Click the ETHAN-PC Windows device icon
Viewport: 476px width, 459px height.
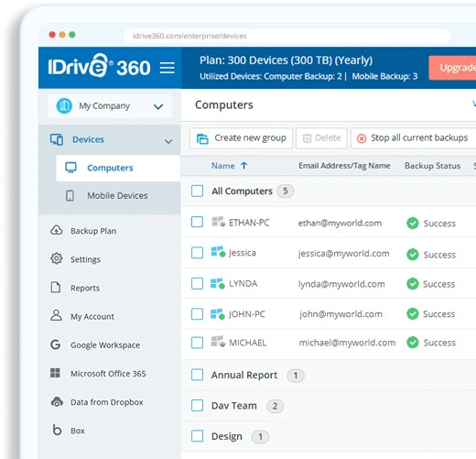click(219, 222)
